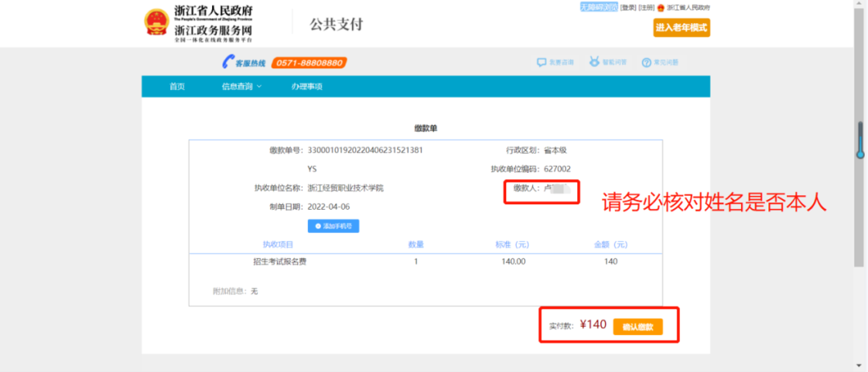The image size is (868, 372).
Task: Click the page vertical scrollbar thumb
Action: pyautogui.click(x=859, y=139)
